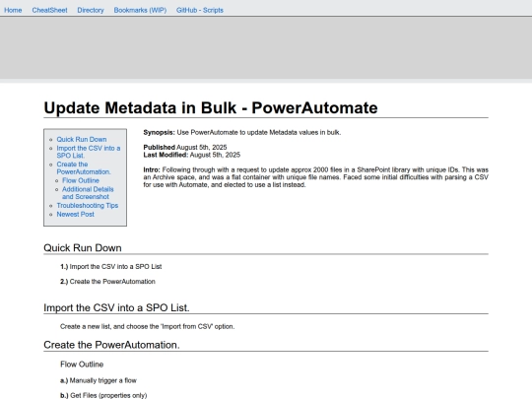Open the Home navigation link
This screenshot has height=399, width=532.
13,10
